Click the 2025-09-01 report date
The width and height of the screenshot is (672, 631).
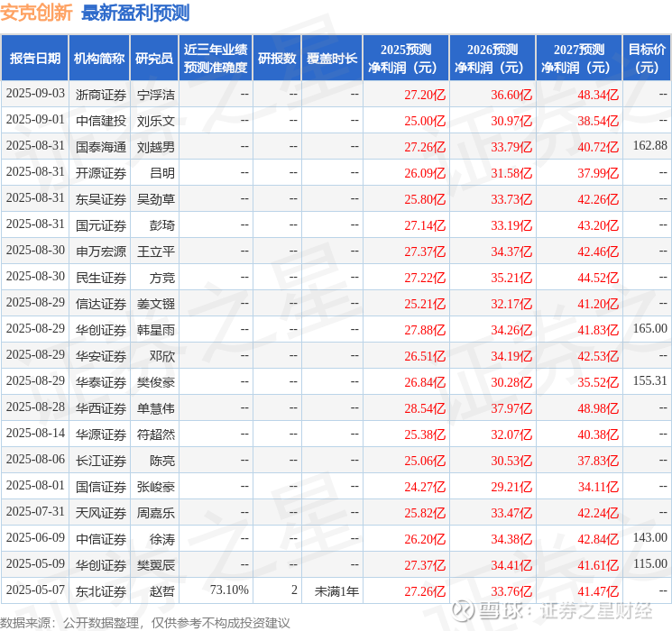(x=35, y=119)
